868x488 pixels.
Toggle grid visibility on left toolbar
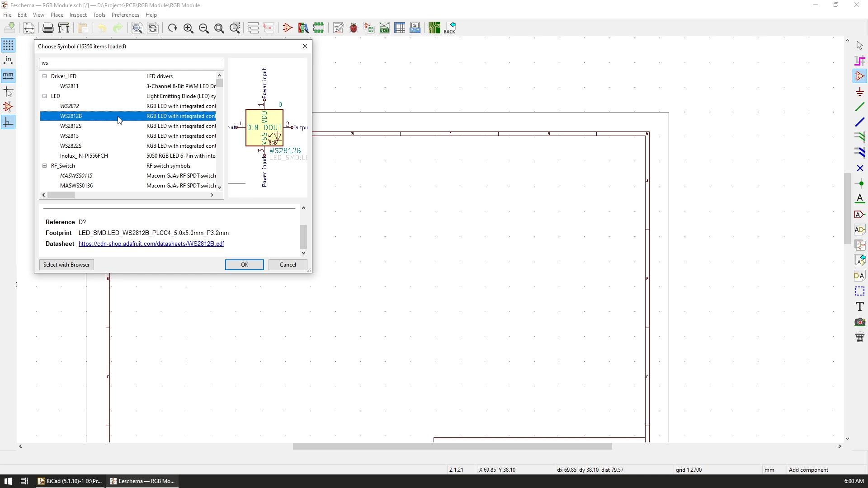point(8,45)
